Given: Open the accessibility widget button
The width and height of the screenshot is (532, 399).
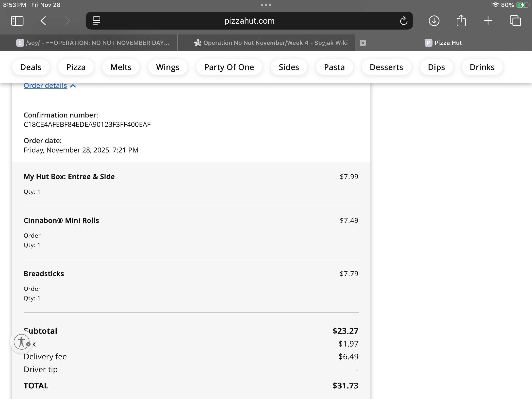Looking at the screenshot, I should pos(22,342).
